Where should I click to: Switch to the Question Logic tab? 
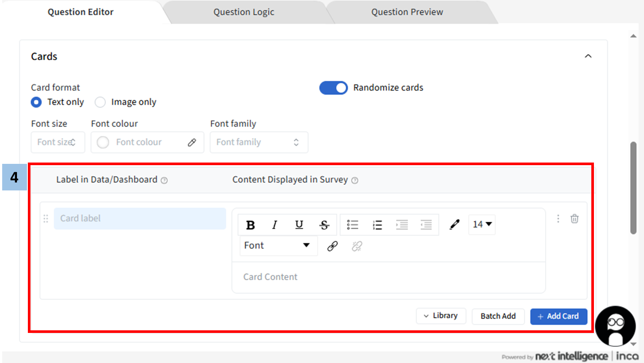click(243, 12)
